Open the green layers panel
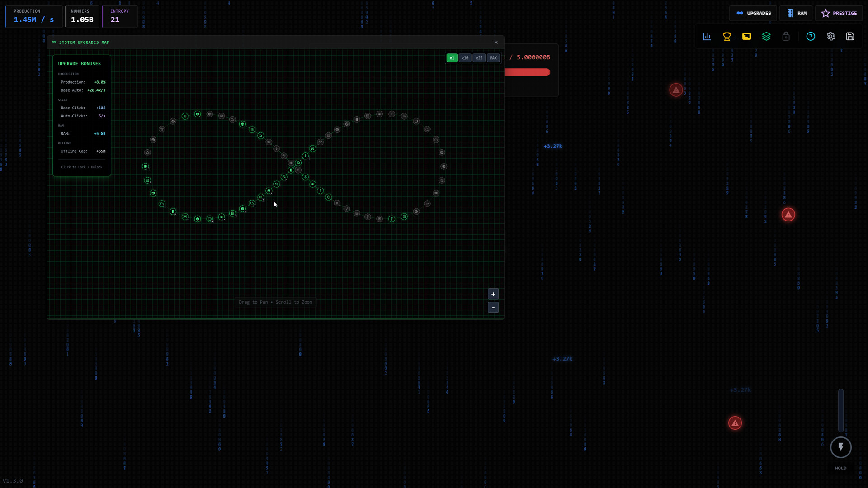The image size is (868, 488). 766,37
